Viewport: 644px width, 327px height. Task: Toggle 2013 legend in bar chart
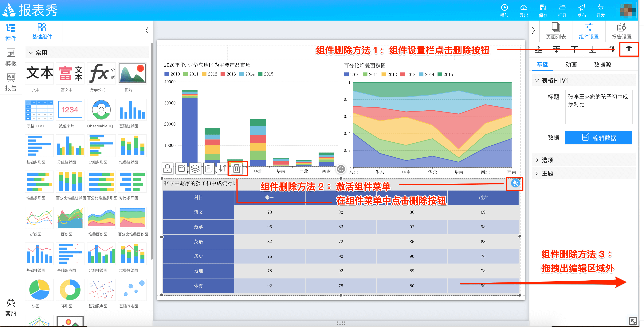[228, 74]
